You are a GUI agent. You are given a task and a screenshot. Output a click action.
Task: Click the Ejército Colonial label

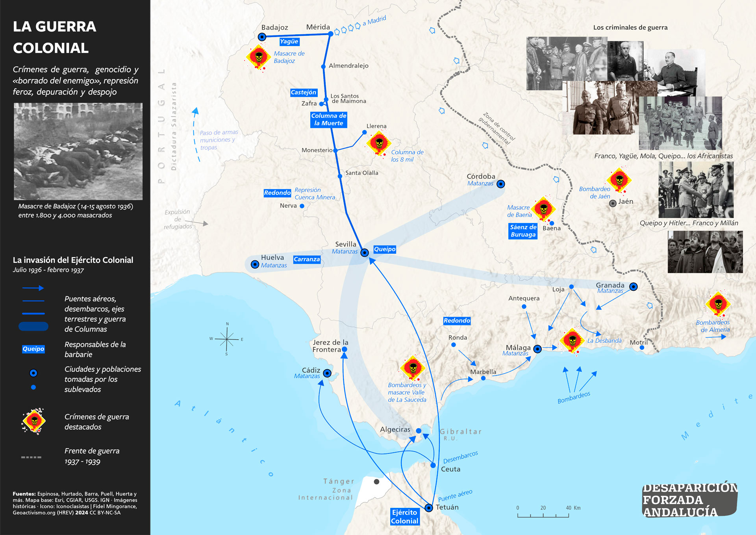[404, 516]
